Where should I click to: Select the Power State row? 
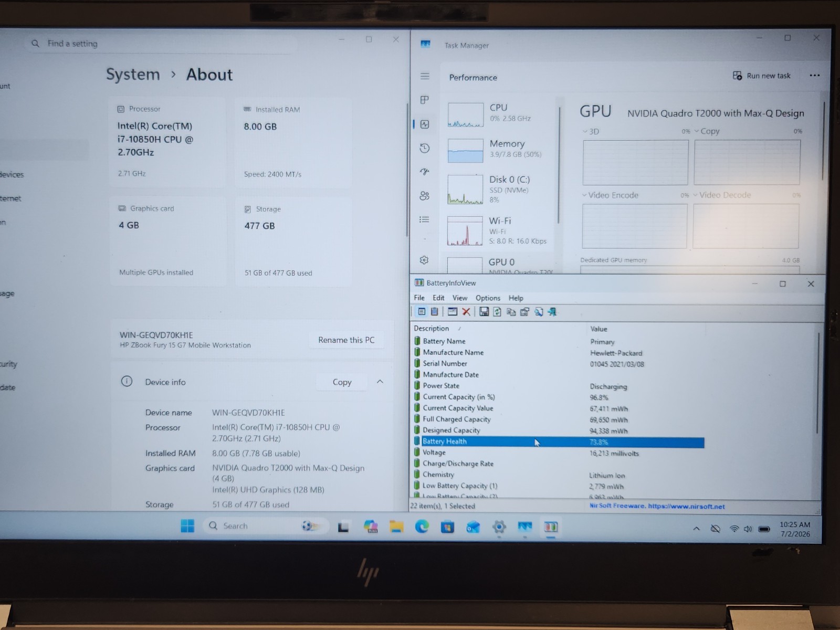coord(559,386)
